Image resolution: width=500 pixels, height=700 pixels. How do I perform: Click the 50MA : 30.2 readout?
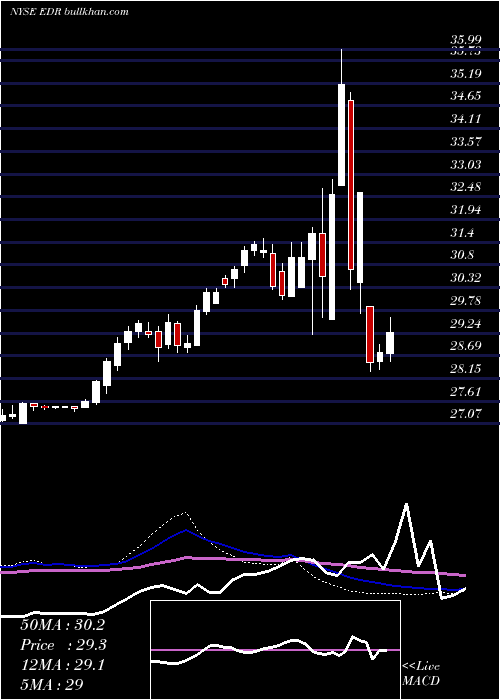tap(62, 625)
